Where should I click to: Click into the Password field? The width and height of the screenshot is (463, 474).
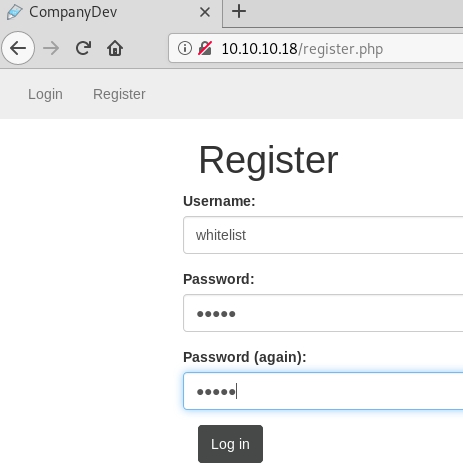323,313
